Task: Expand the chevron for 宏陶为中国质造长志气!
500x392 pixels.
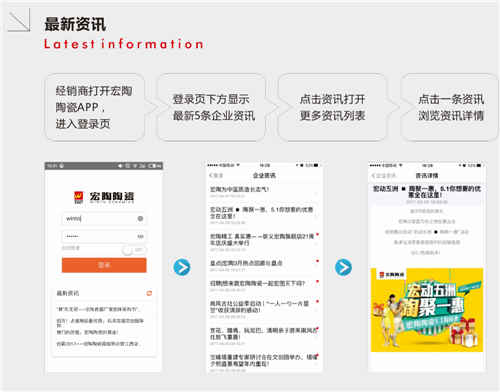Action: (316, 193)
